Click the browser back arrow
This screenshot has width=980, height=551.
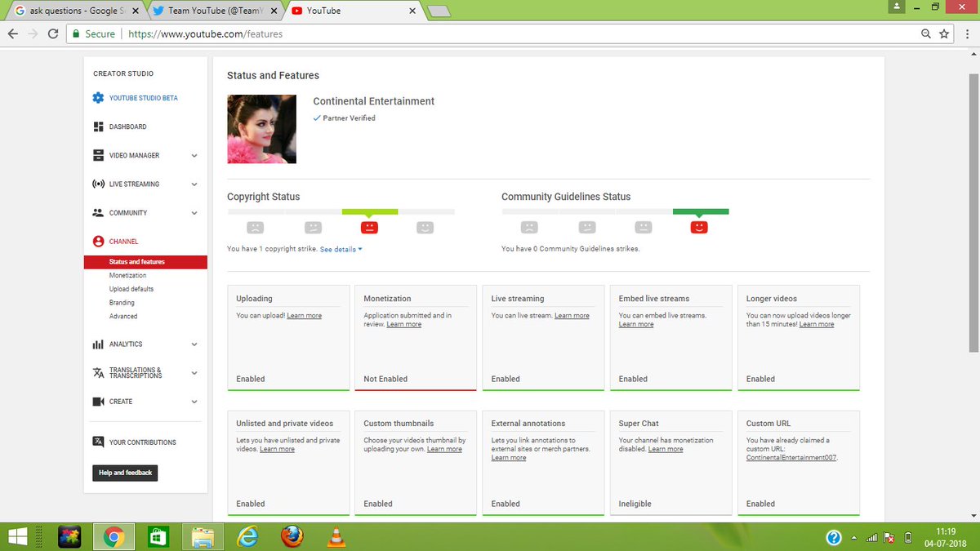[13, 34]
